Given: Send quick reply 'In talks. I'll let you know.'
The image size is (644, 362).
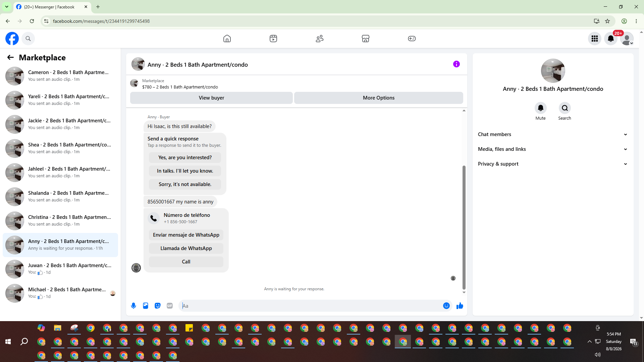Looking at the screenshot, I should tap(185, 171).
